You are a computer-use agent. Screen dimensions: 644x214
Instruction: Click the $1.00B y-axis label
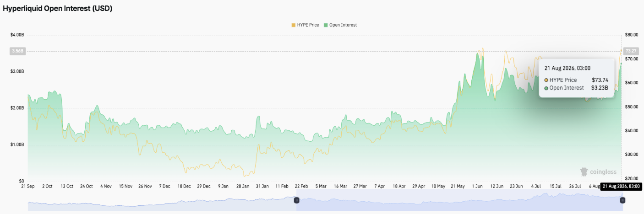[x=17, y=144]
